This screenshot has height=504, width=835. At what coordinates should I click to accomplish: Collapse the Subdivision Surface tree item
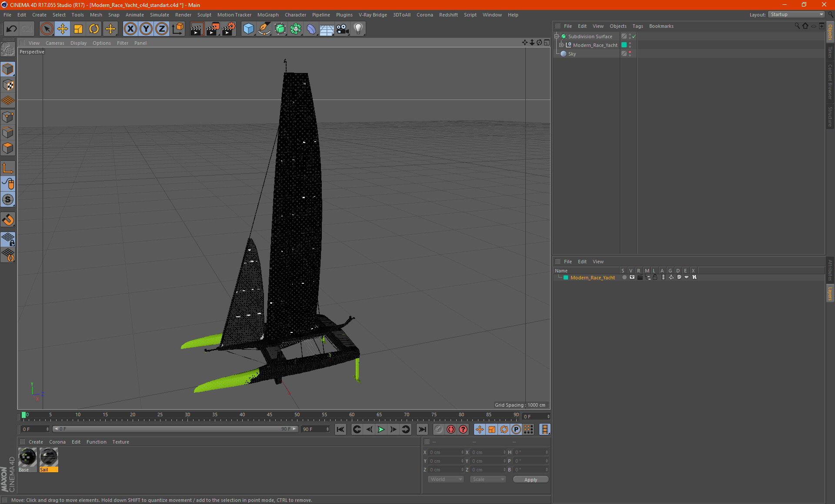pyautogui.click(x=556, y=36)
